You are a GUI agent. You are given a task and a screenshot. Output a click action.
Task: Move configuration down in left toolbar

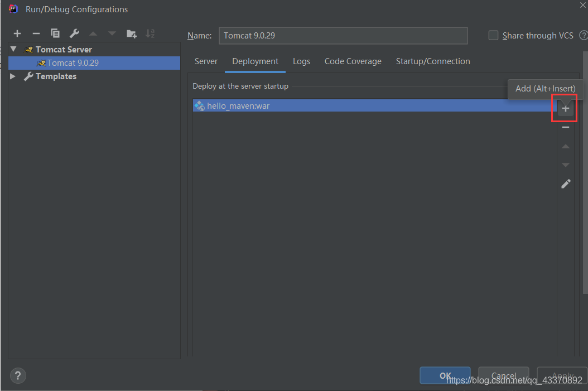coord(112,33)
